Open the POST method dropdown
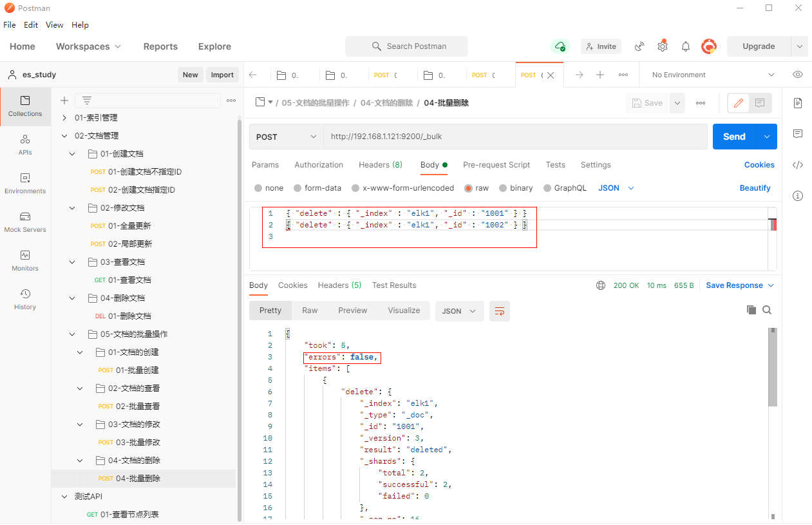812x525 pixels. 287,137
